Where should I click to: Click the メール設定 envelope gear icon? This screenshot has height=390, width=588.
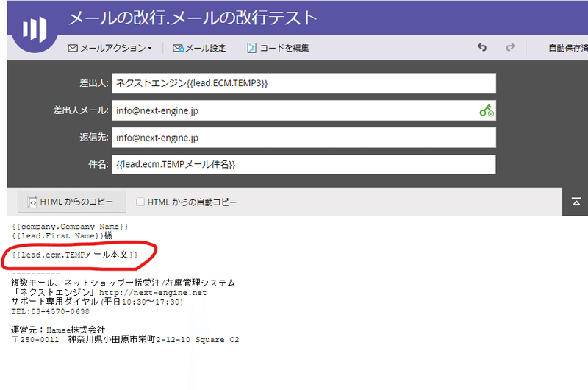click(x=178, y=48)
